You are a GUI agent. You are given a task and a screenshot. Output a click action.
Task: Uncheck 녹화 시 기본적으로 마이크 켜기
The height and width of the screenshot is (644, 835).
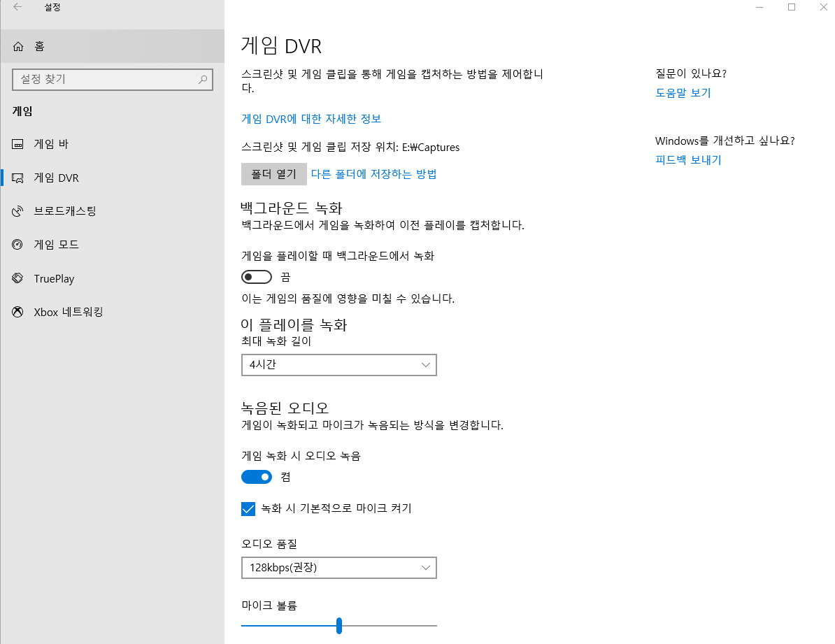(248, 509)
